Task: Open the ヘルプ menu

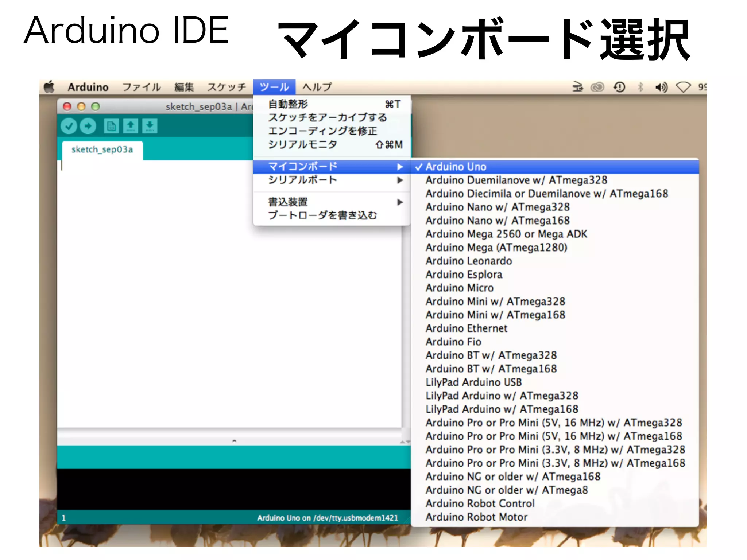Action: click(317, 87)
